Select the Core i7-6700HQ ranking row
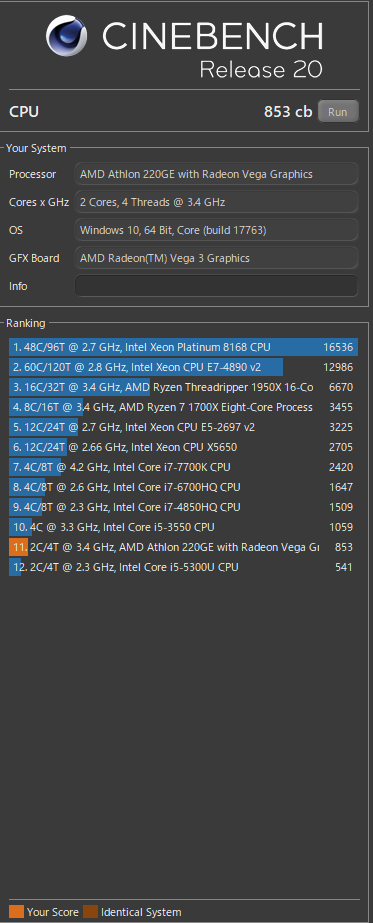This screenshot has width=373, height=923. coord(184,487)
